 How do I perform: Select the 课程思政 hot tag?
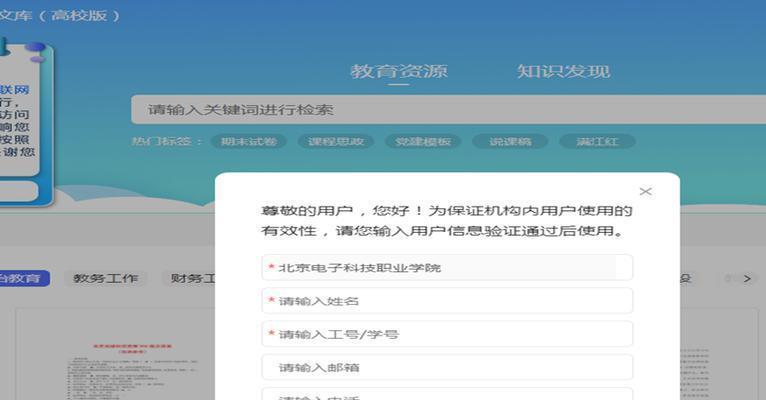[x=336, y=142]
